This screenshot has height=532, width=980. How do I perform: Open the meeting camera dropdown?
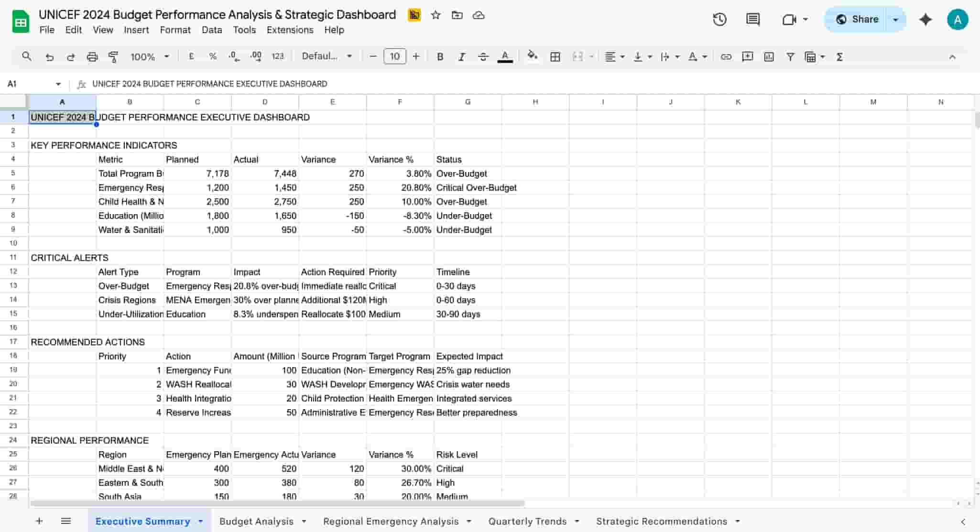click(x=806, y=20)
